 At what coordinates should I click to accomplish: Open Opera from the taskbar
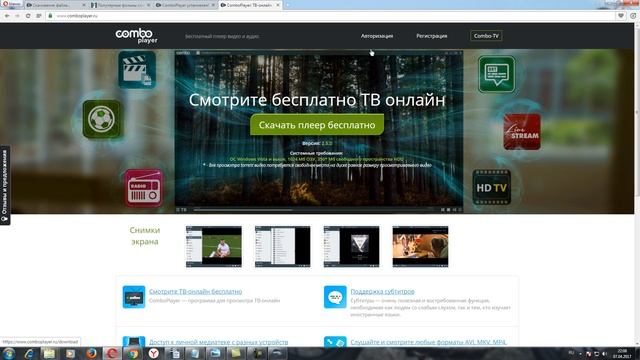point(112,353)
